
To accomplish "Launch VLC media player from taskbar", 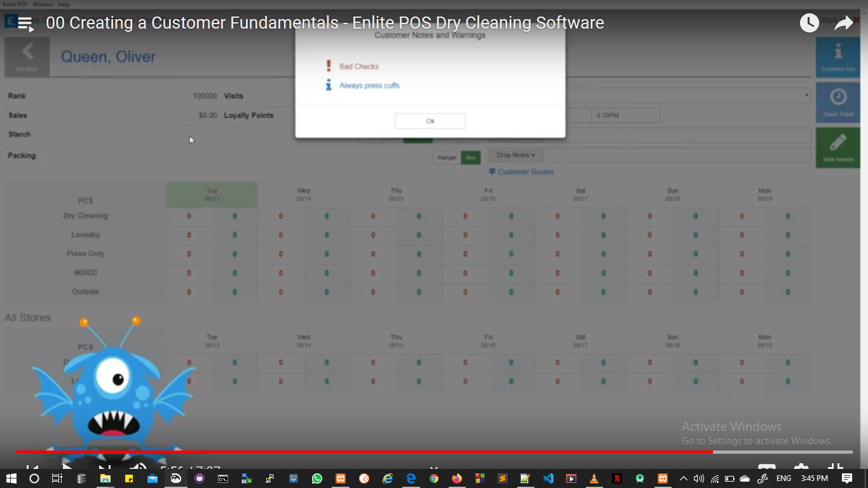I will 594,478.
